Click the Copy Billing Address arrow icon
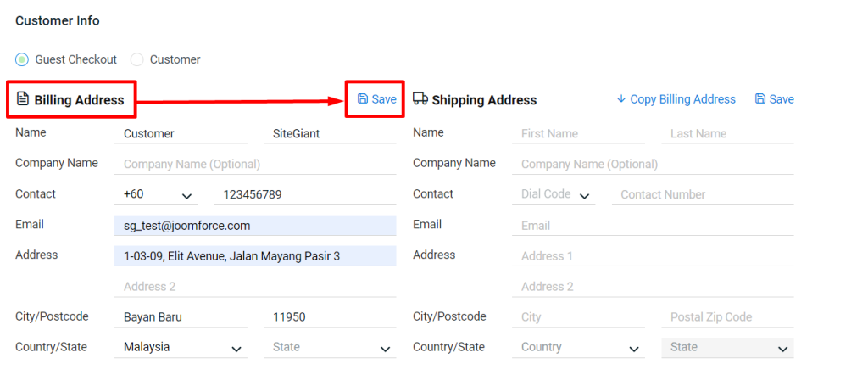The image size is (868, 392). coord(620,99)
